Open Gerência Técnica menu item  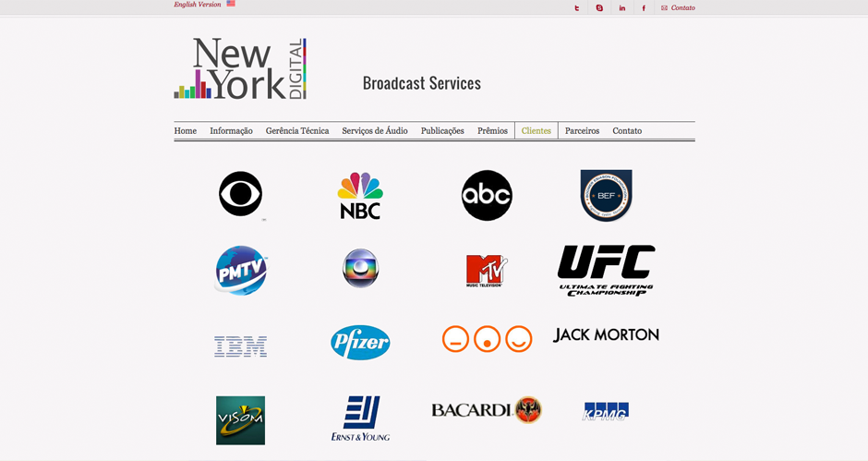(297, 131)
